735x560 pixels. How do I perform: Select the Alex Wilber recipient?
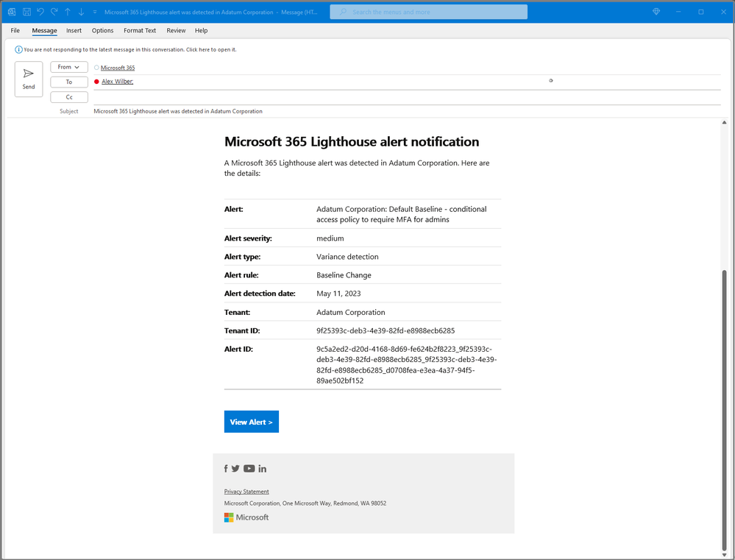click(x=117, y=82)
